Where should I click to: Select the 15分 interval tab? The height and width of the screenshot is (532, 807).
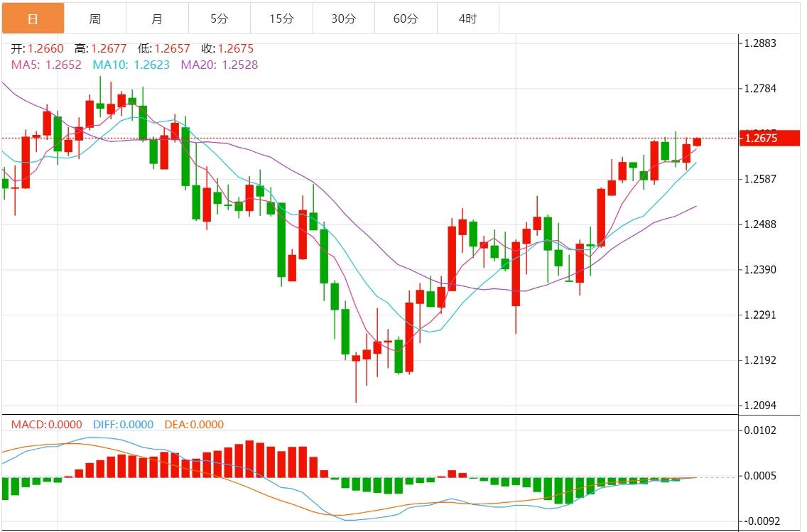pyautogui.click(x=281, y=19)
